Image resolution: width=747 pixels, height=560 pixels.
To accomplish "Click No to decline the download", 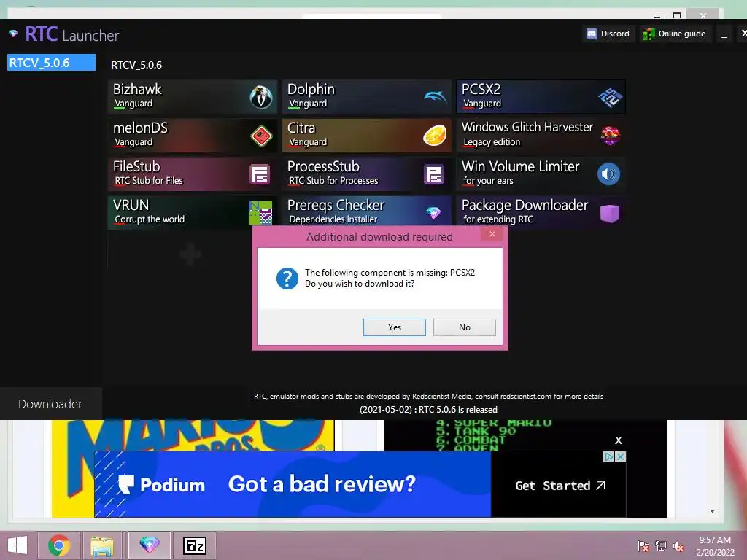I will coord(465,327).
